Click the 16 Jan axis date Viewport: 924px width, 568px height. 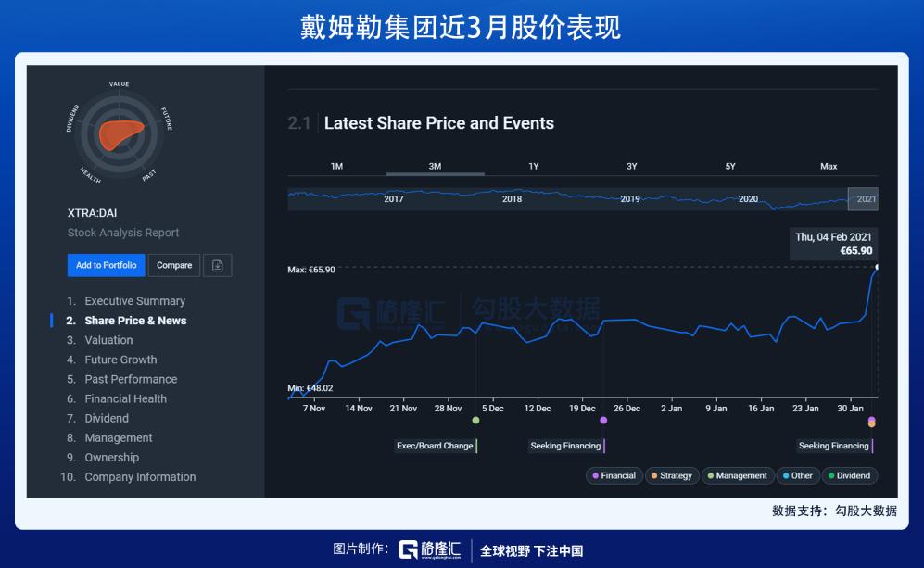(x=761, y=409)
